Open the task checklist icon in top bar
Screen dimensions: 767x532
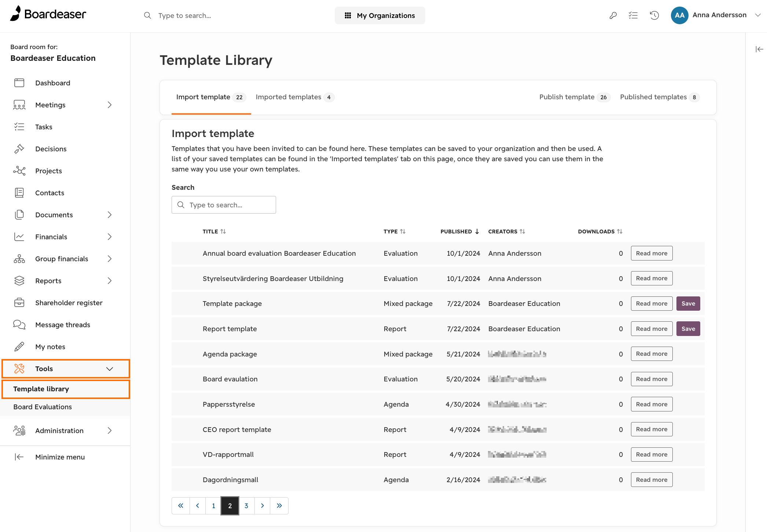pyautogui.click(x=633, y=15)
